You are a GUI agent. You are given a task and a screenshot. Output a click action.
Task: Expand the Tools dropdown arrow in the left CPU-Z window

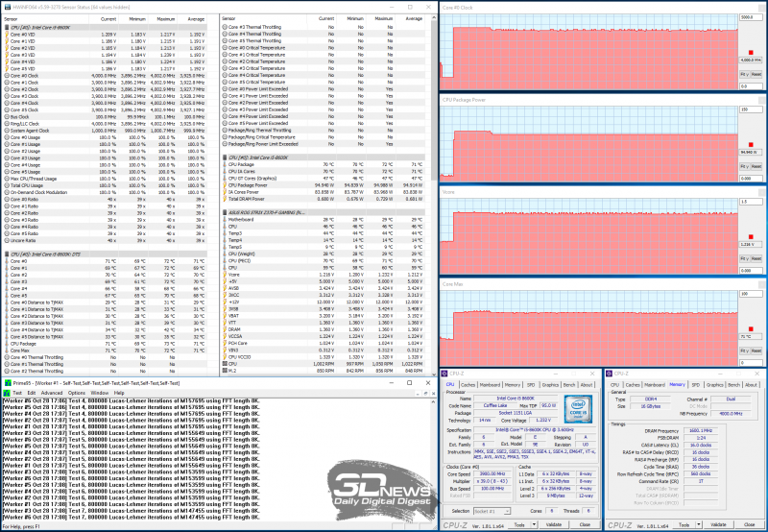pos(534,525)
